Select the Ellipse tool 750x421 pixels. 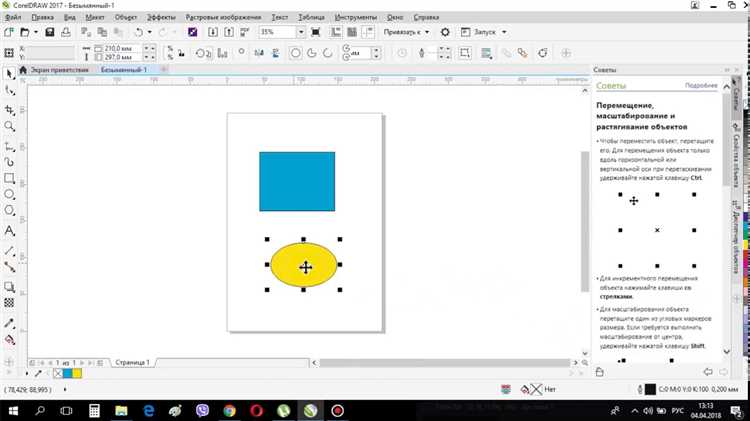point(9,195)
